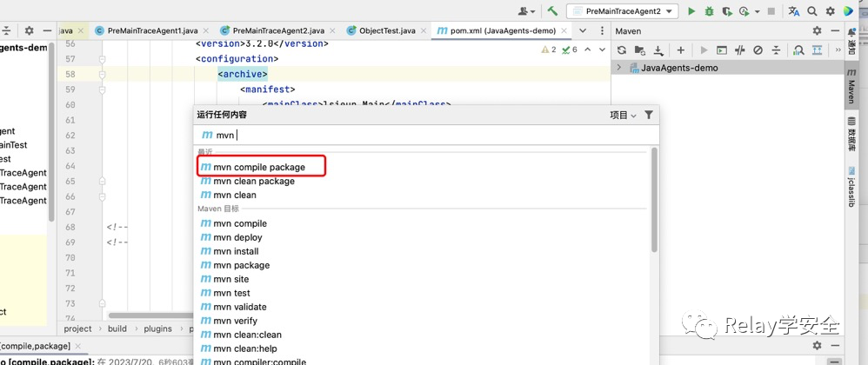
Task: Open the jclasslib side tab
Action: click(851, 188)
